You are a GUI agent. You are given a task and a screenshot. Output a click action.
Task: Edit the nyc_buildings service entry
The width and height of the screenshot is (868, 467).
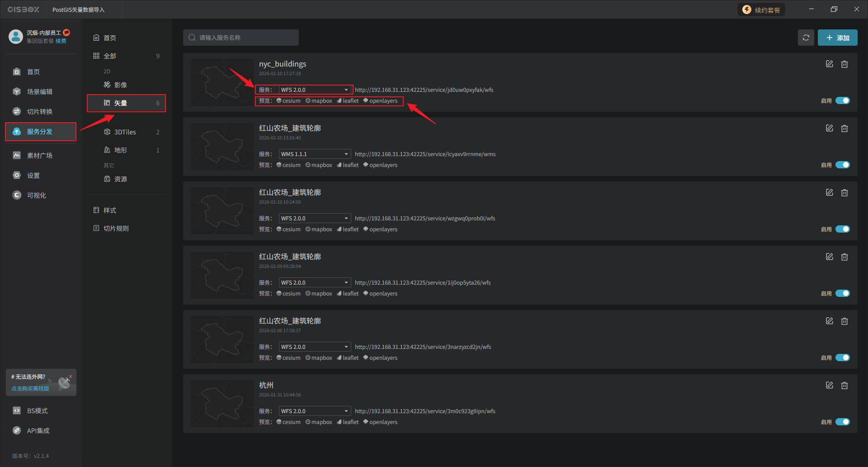(x=829, y=64)
